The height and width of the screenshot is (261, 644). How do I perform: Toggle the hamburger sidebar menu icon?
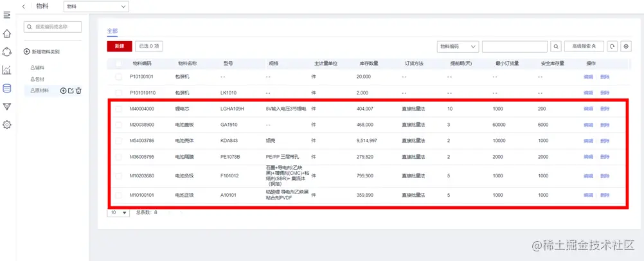[6, 15]
